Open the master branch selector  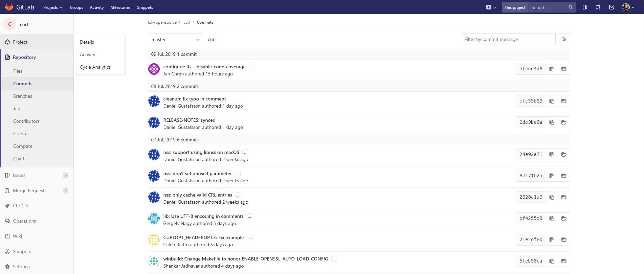tap(175, 40)
